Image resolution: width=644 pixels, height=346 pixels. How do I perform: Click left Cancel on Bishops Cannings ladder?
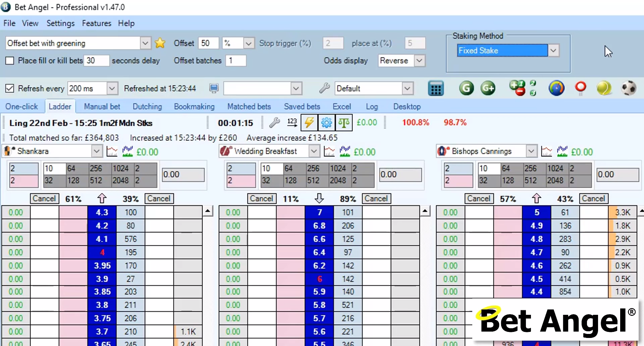pyautogui.click(x=479, y=198)
